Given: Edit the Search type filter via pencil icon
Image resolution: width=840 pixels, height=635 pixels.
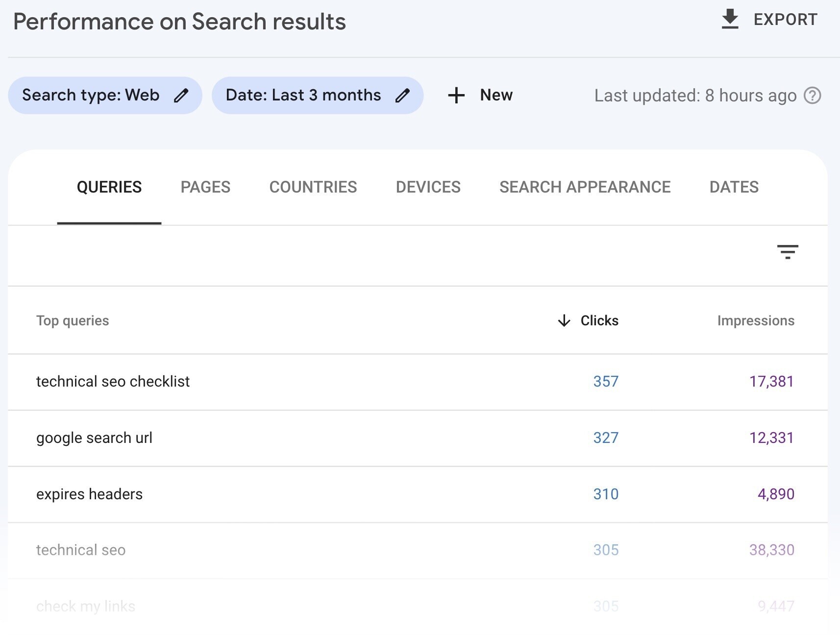Looking at the screenshot, I should (181, 95).
